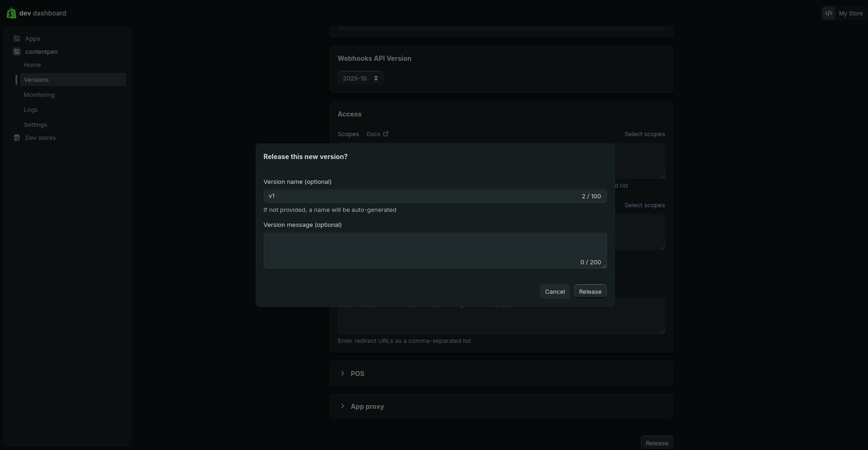Click the Dev stores storefront icon
Screen dimensions: 868x450
click(x=17, y=138)
